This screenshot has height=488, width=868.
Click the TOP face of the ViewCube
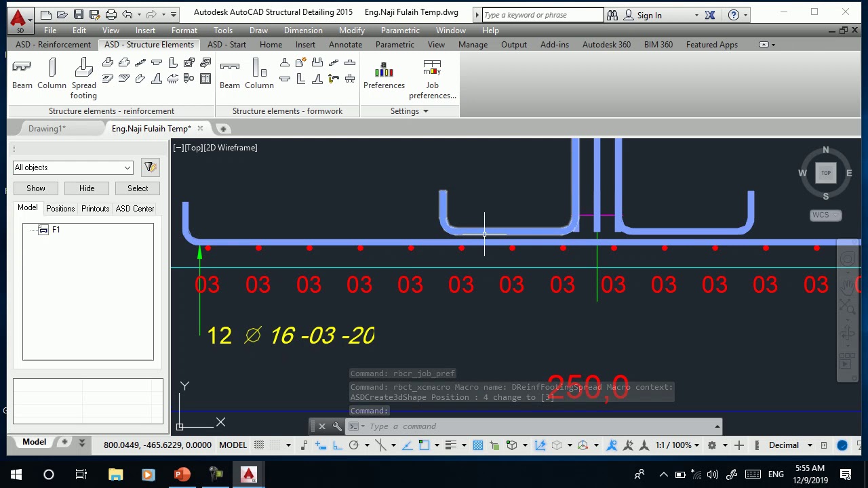pos(825,173)
